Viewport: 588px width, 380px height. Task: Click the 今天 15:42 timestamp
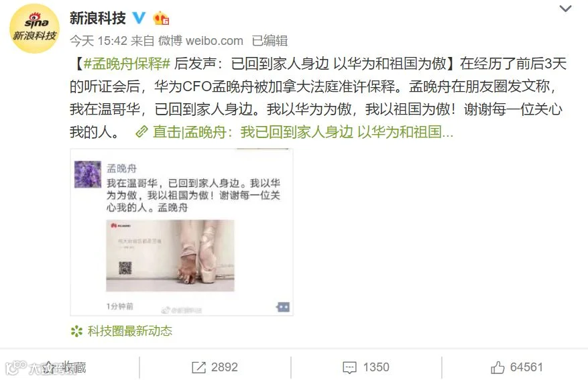[99, 40]
